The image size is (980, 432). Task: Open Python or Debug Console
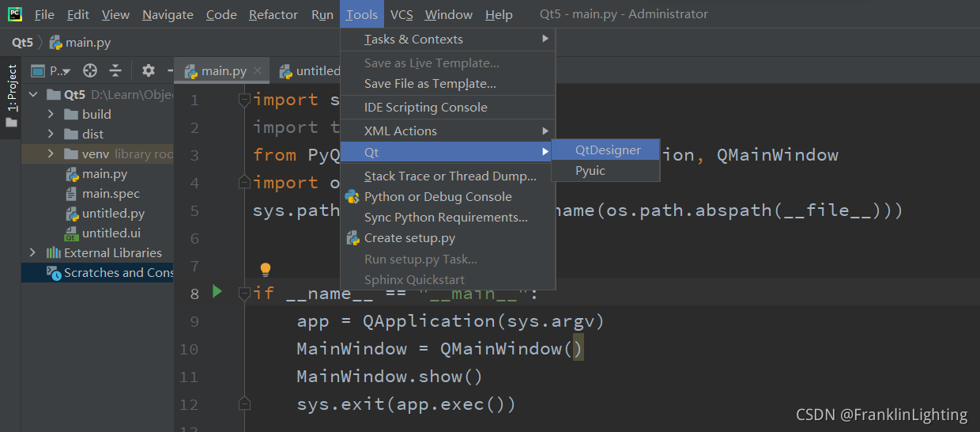click(x=448, y=196)
